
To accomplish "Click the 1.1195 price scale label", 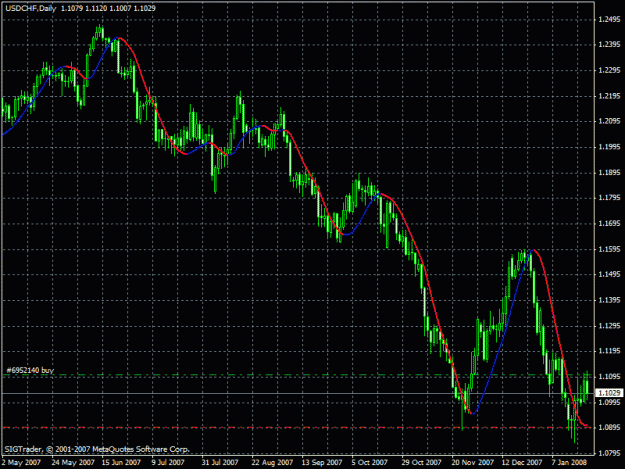I will (609, 351).
